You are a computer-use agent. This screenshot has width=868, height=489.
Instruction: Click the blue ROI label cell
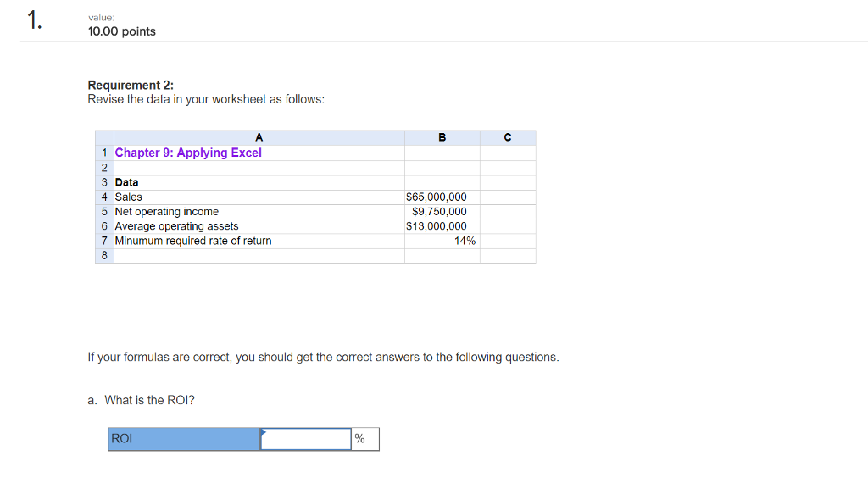(x=184, y=439)
